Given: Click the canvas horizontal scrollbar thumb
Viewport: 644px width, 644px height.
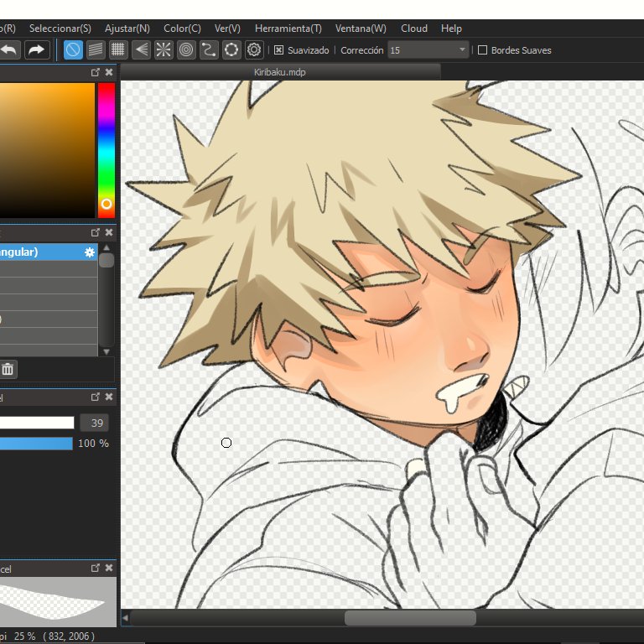Looking at the screenshot, I should coord(410,618).
